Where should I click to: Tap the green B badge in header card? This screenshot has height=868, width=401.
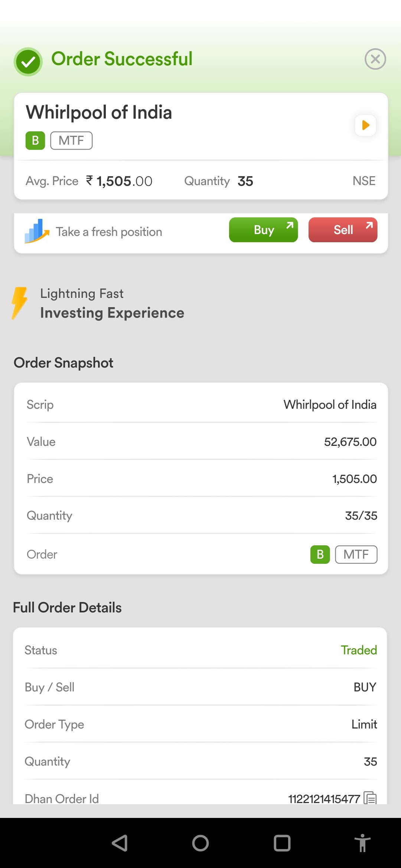click(x=35, y=141)
